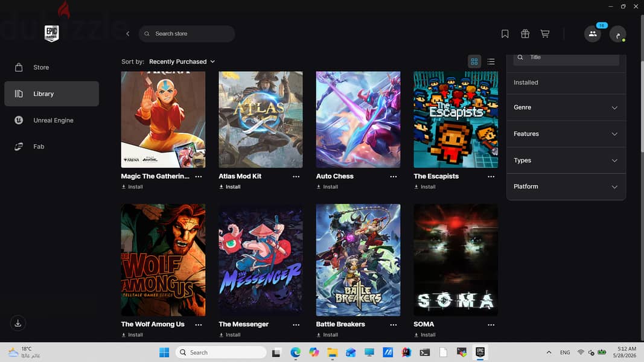
Task: Open more options for Auto Chess
Action: tap(394, 177)
